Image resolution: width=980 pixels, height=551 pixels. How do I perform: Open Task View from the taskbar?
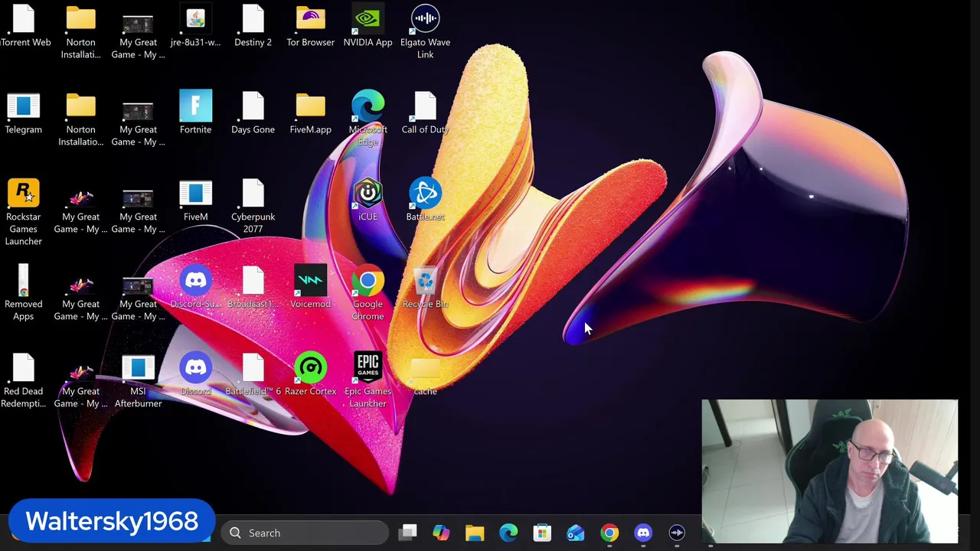[x=407, y=533]
